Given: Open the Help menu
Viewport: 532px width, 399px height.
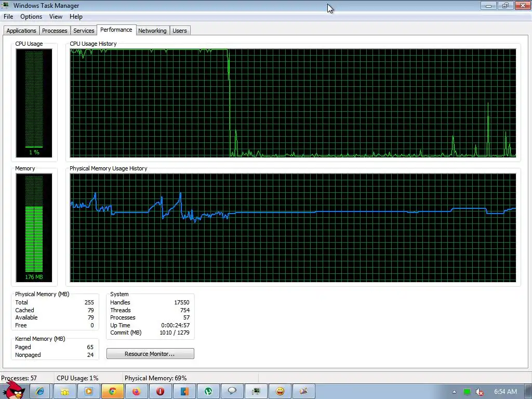Looking at the screenshot, I should click(76, 17).
